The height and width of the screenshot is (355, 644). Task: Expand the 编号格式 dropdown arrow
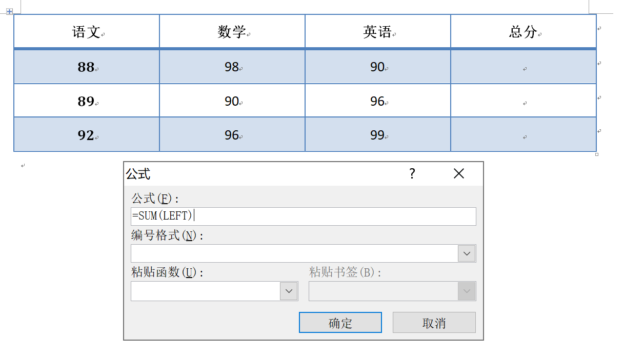[x=467, y=253]
